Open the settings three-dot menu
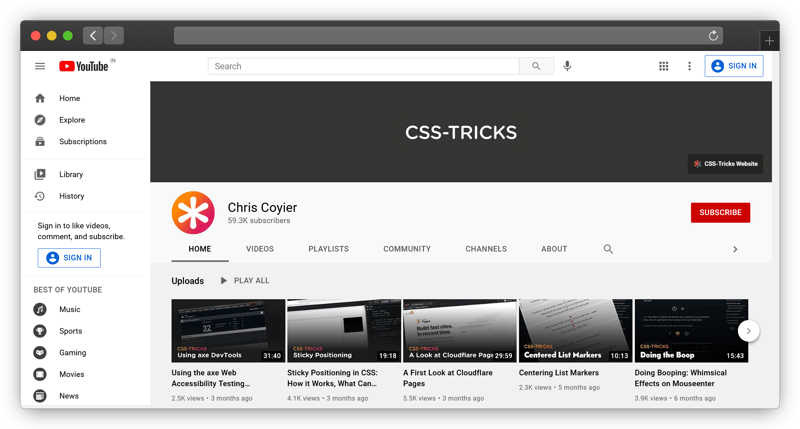 (x=689, y=66)
